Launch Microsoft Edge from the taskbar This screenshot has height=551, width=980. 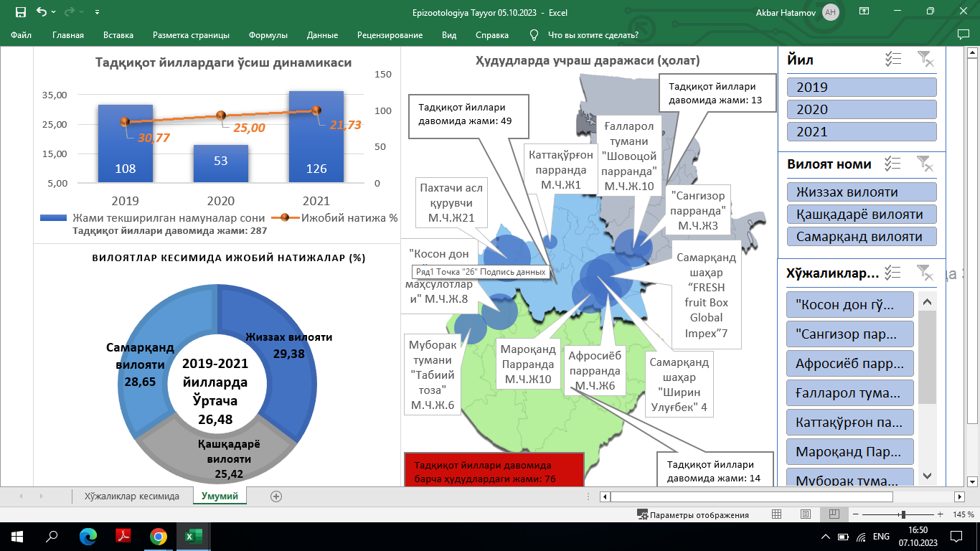pyautogui.click(x=88, y=536)
